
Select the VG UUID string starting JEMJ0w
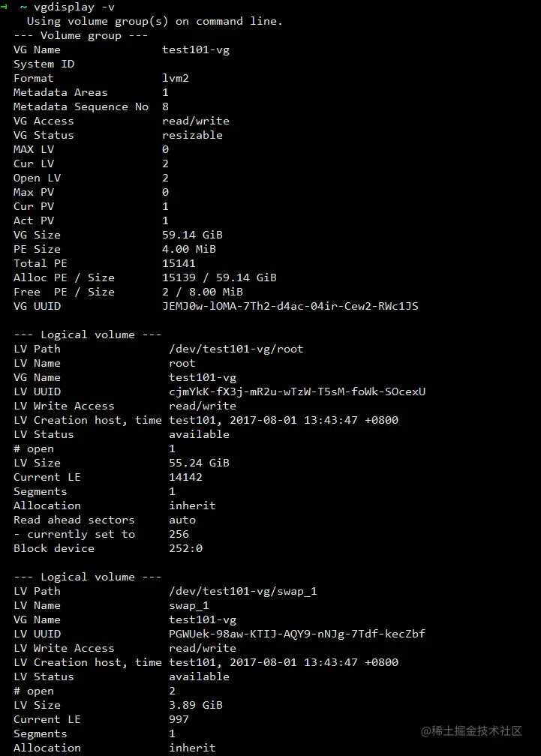[290, 306]
